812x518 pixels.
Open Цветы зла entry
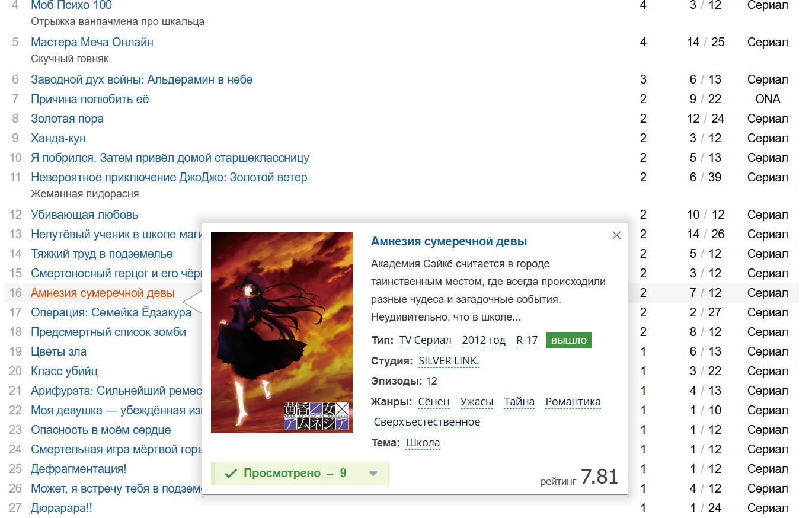59,351
